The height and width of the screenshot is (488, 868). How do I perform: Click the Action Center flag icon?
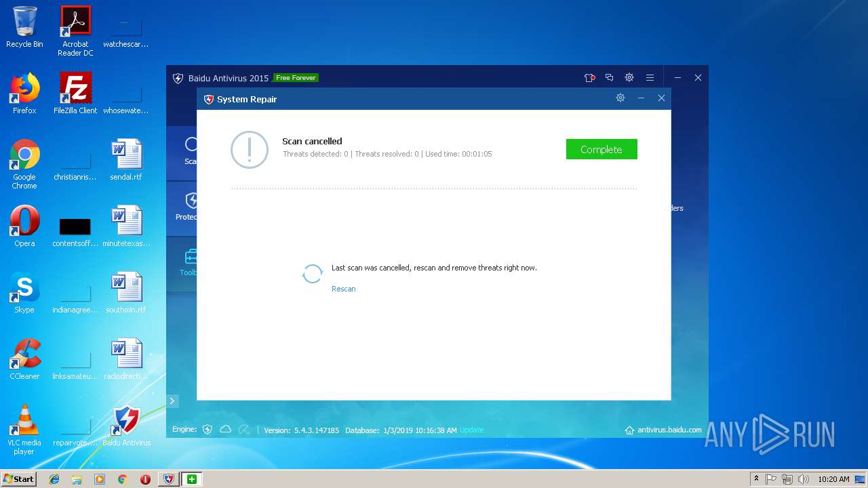coord(771,479)
